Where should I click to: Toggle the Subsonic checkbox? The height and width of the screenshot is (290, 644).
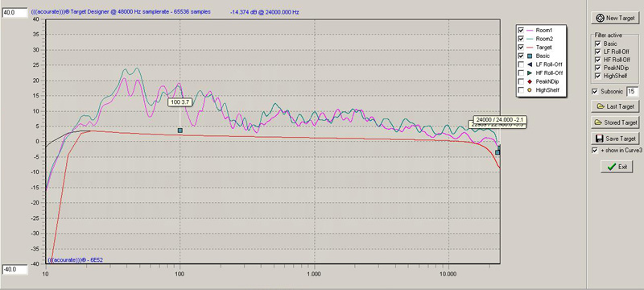click(595, 92)
